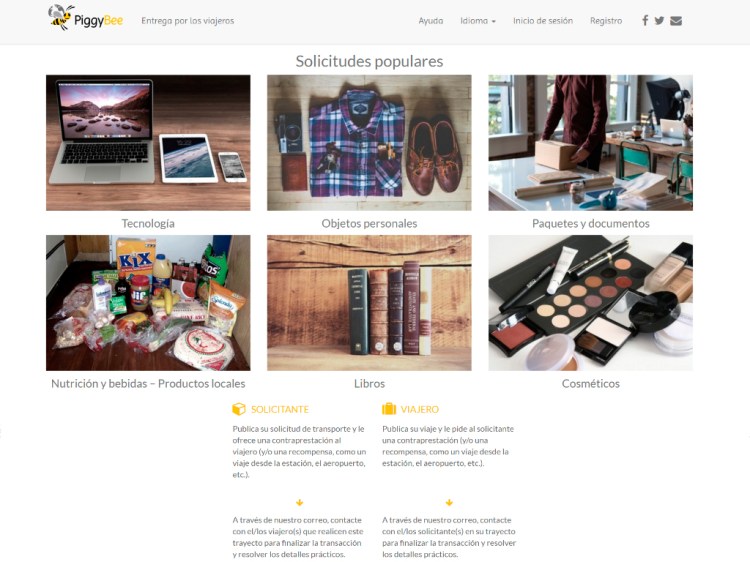The image size is (750, 562).
Task: Open the Twitter bird icon
Action: click(659, 21)
